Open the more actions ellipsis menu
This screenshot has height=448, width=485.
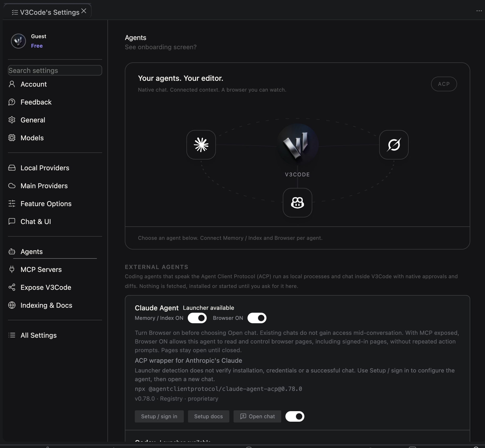point(479,11)
